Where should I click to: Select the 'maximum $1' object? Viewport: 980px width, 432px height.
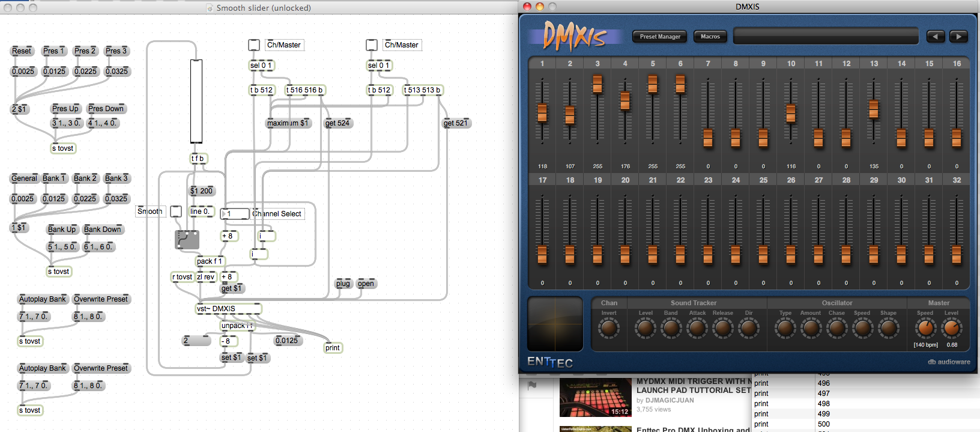(x=288, y=123)
